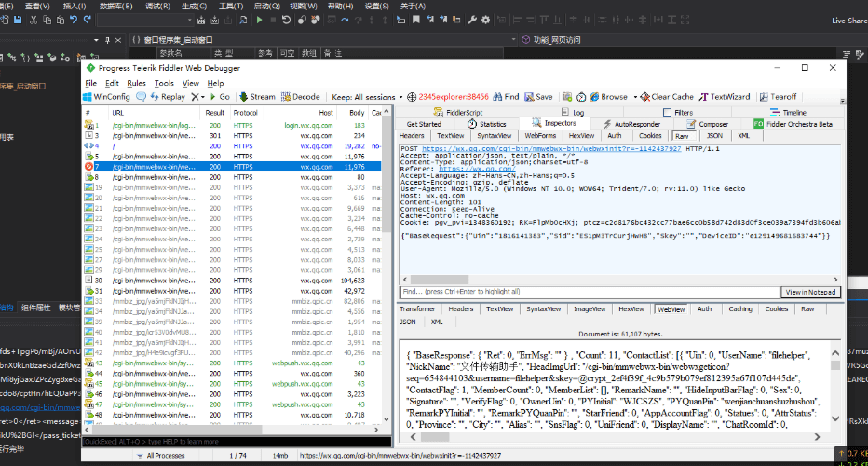Click the Replay sessions icon
The image size is (868, 466).
click(155, 96)
